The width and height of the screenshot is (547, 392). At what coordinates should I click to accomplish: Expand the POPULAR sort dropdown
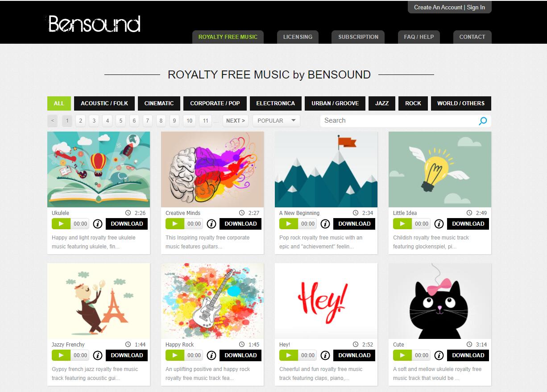pyautogui.click(x=276, y=120)
